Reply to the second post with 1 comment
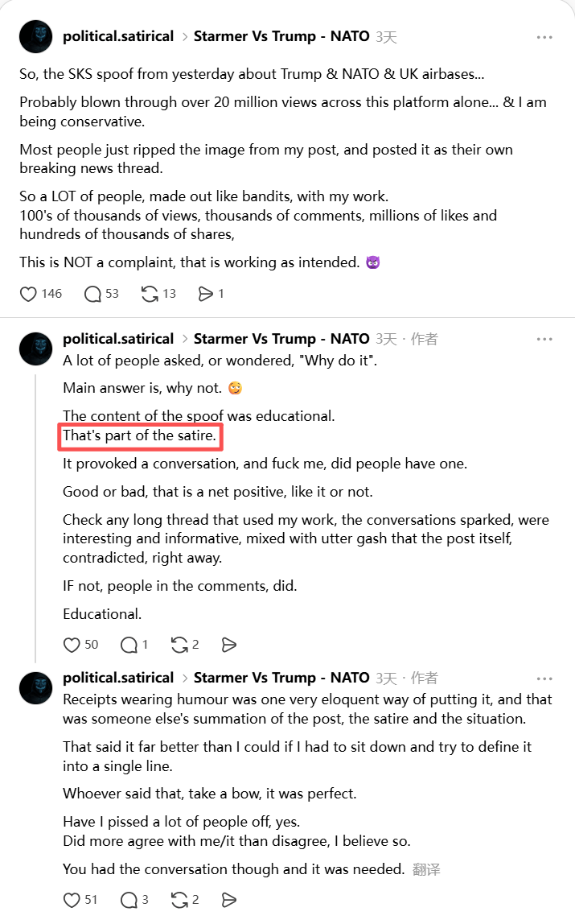 click(129, 645)
